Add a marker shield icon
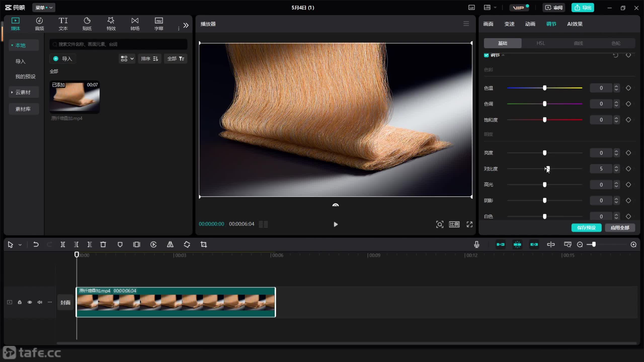Image resolution: width=644 pixels, height=362 pixels. (120, 244)
